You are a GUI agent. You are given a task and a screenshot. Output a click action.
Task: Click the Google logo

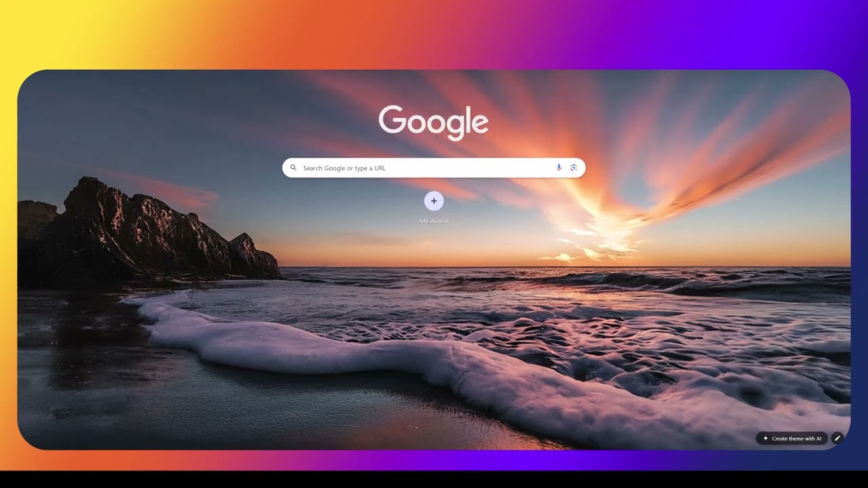pos(433,121)
